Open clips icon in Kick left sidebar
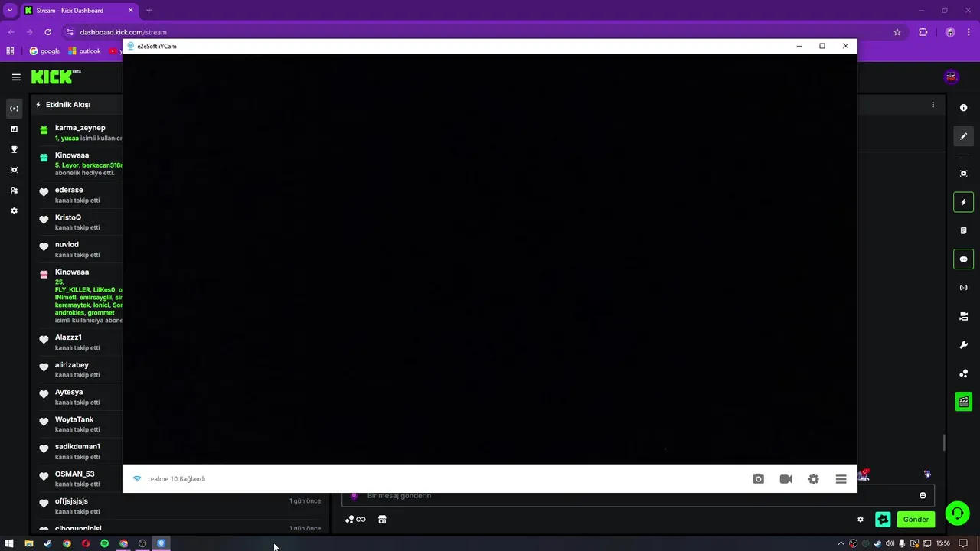The width and height of the screenshot is (980, 551). [14, 170]
